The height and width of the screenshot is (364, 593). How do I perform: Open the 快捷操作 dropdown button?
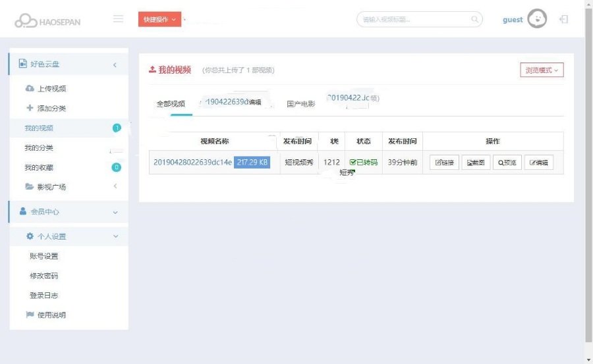[x=159, y=19]
